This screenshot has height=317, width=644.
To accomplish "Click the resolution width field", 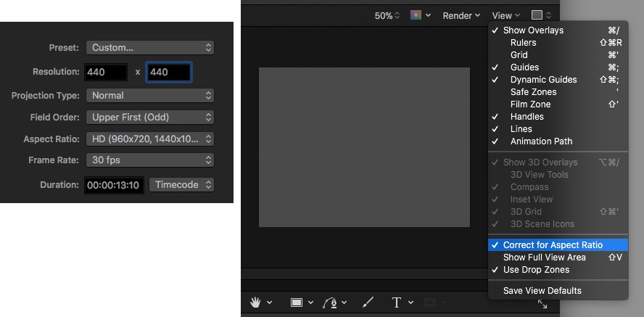I will 105,72.
